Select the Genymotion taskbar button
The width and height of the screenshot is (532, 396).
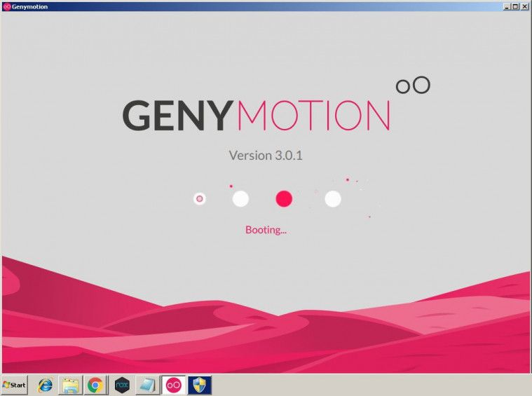tap(173, 385)
